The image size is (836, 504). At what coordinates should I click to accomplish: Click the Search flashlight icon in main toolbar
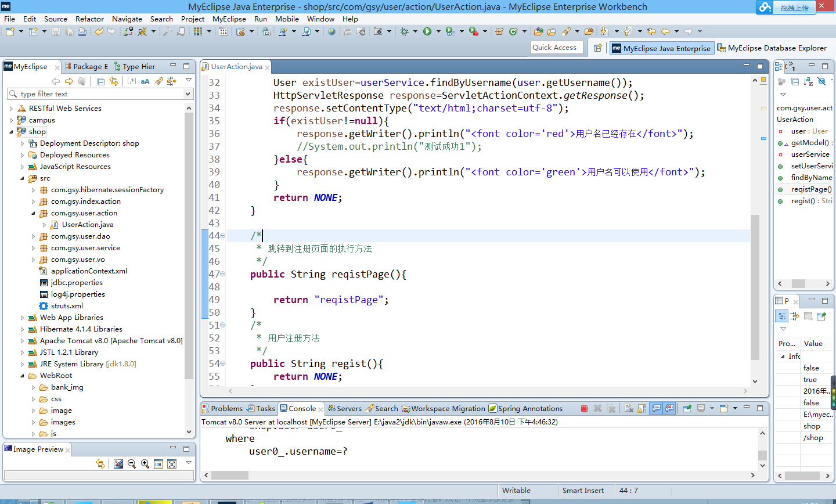[x=566, y=31]
